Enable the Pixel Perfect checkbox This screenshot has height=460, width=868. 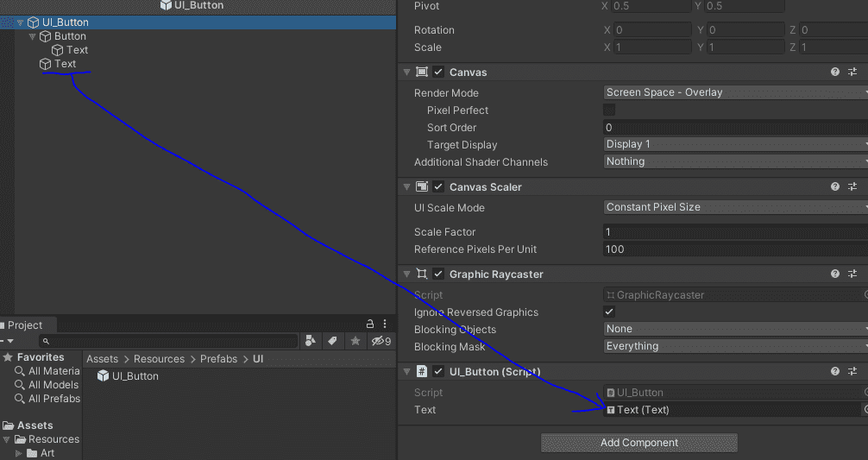609,110
